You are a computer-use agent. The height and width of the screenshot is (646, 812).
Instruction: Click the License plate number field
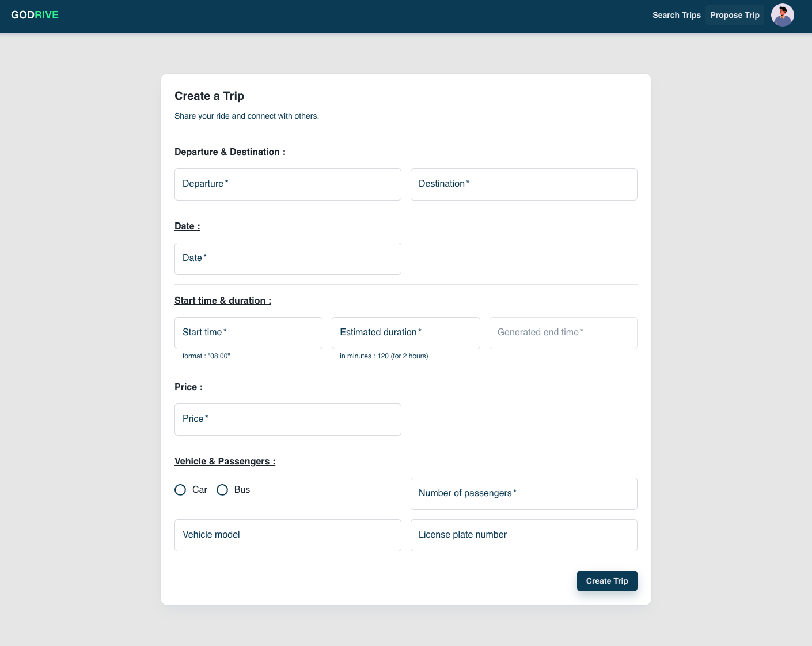coord(523,535)
